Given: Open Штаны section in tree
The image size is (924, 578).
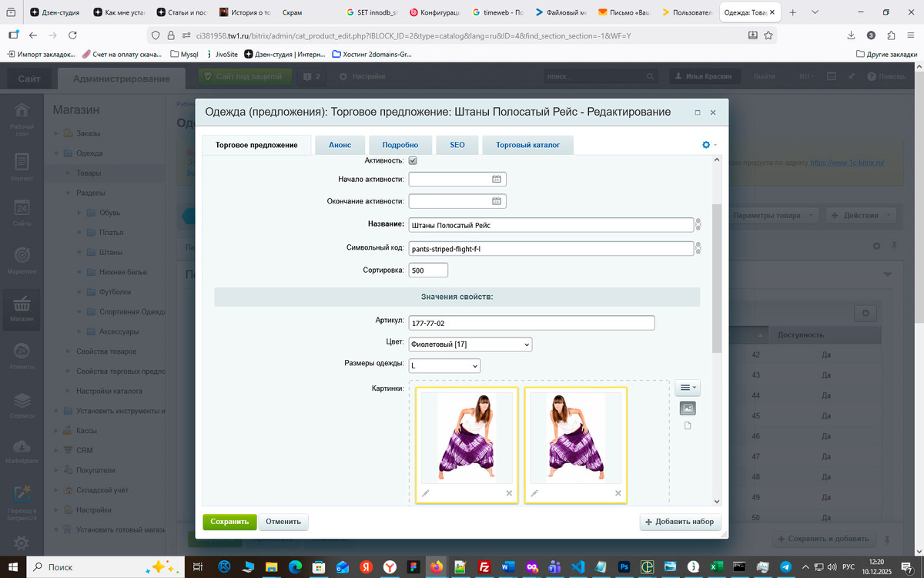Looking at the screenshot, I should point(111,252).
